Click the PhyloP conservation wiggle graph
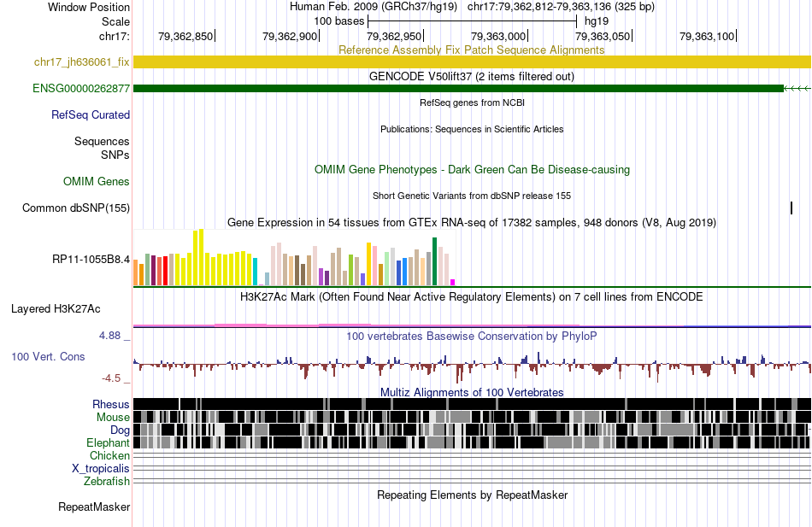 click(x=472, y=367)
